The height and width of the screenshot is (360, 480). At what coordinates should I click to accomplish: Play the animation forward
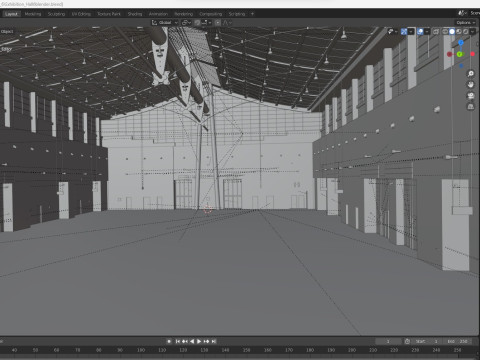[199, 341]
